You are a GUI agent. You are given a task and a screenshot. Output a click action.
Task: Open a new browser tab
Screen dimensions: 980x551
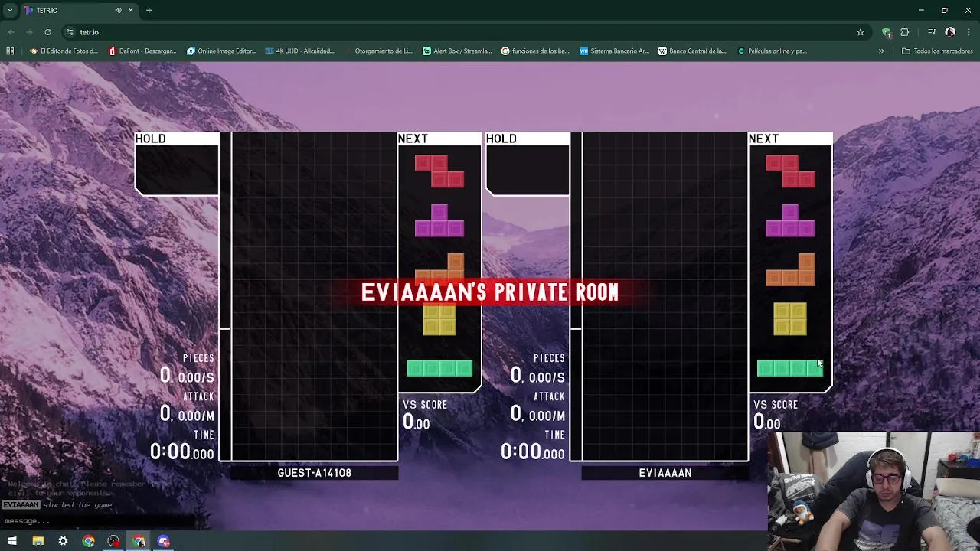pyautogui.click(x=149, y=10)
